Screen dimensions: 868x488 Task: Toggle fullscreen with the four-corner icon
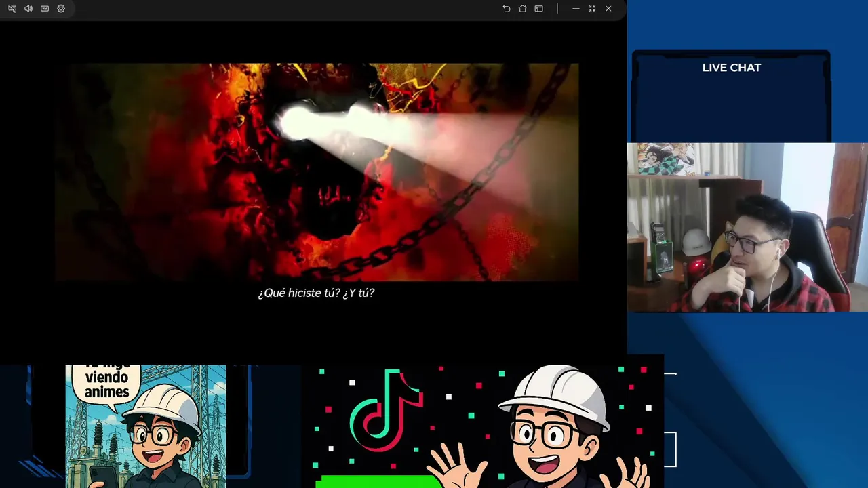point(592,9)
